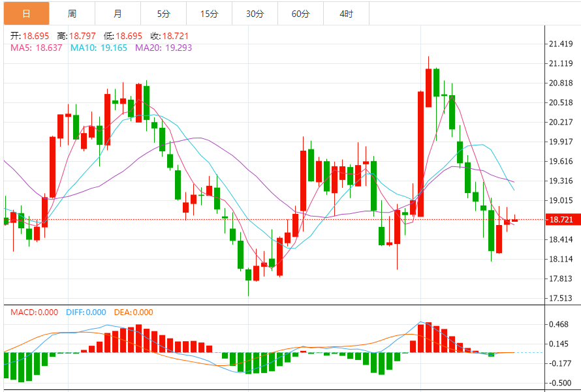This screenshot has width=581, height=392.
Task: Click the 19.316 price axis label
Action: (561, 181)
